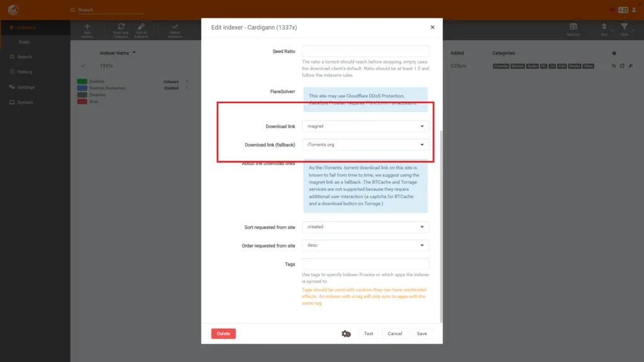Click the Test All Indexers icon
The height and width of the screenshot is (362, 644).
(142, 27)
